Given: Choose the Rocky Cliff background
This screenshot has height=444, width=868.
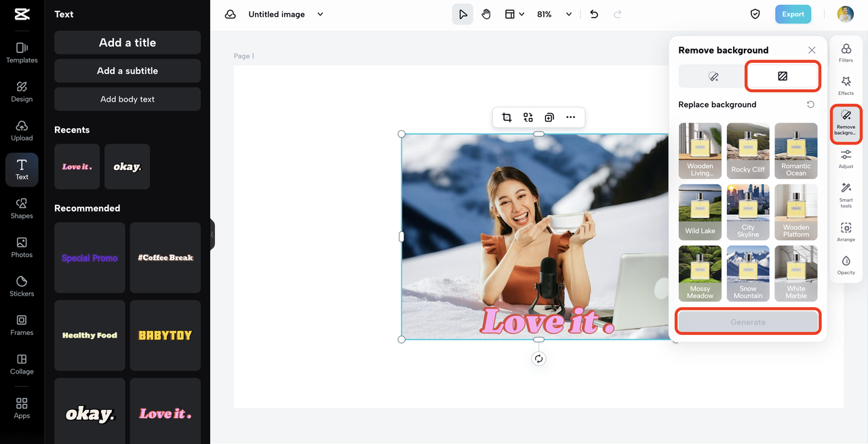Looking at the screenshot, I should point(748,150).
